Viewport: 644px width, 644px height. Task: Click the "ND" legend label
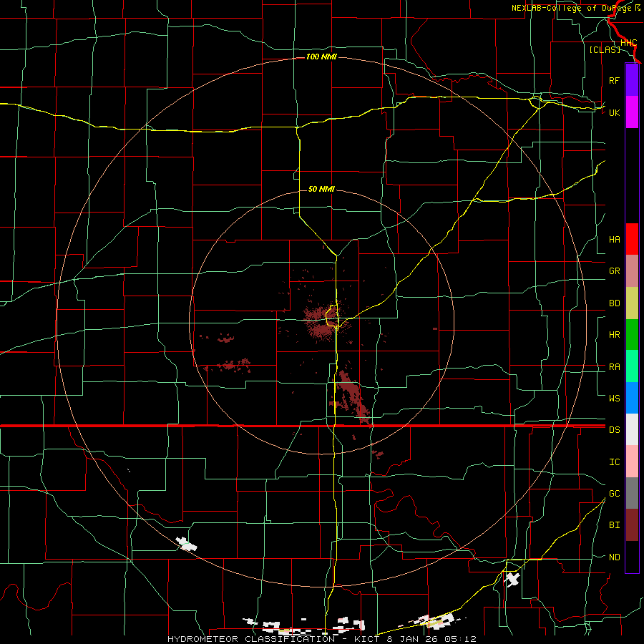click(615, 557)
